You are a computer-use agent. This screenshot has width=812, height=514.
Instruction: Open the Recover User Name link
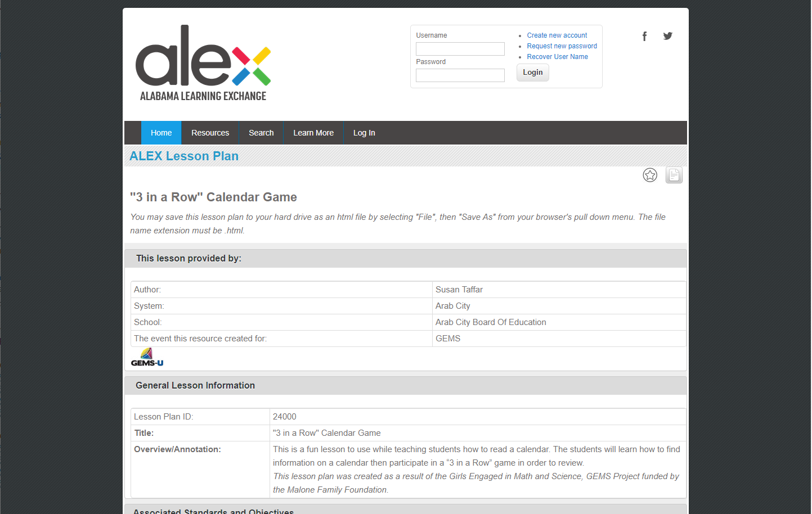coord(557,57)
